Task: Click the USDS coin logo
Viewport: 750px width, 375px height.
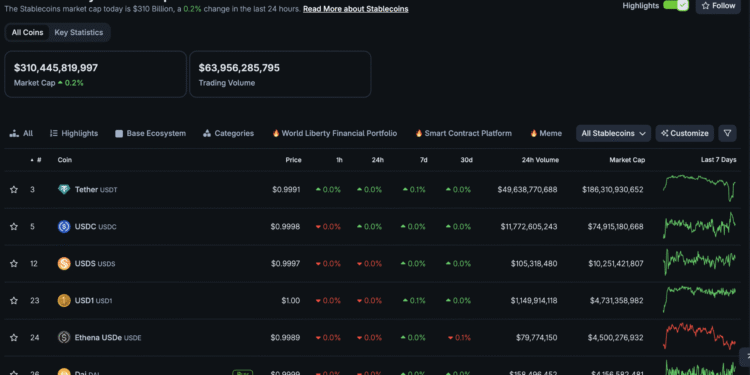Action: tap(64, 264)
